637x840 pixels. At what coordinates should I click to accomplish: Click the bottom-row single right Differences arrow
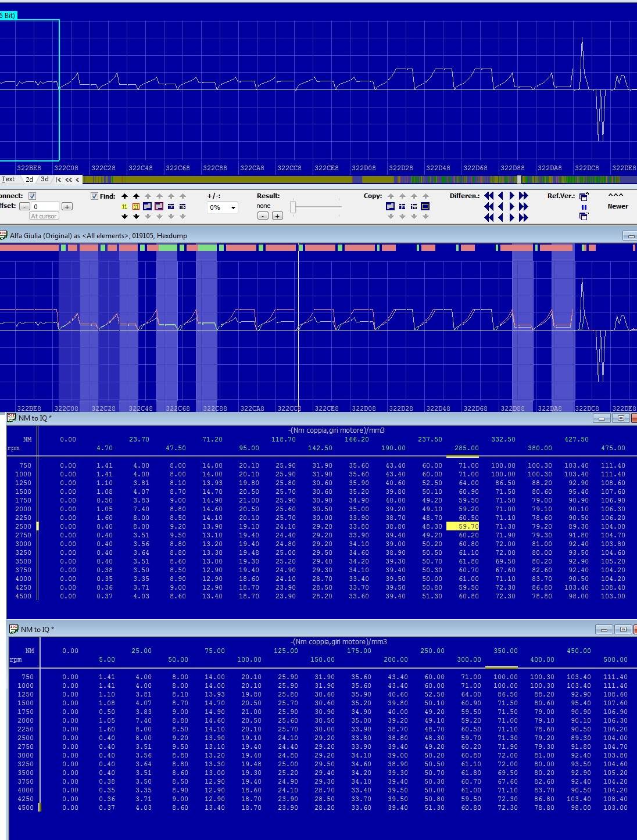click(x=511, y=217)
